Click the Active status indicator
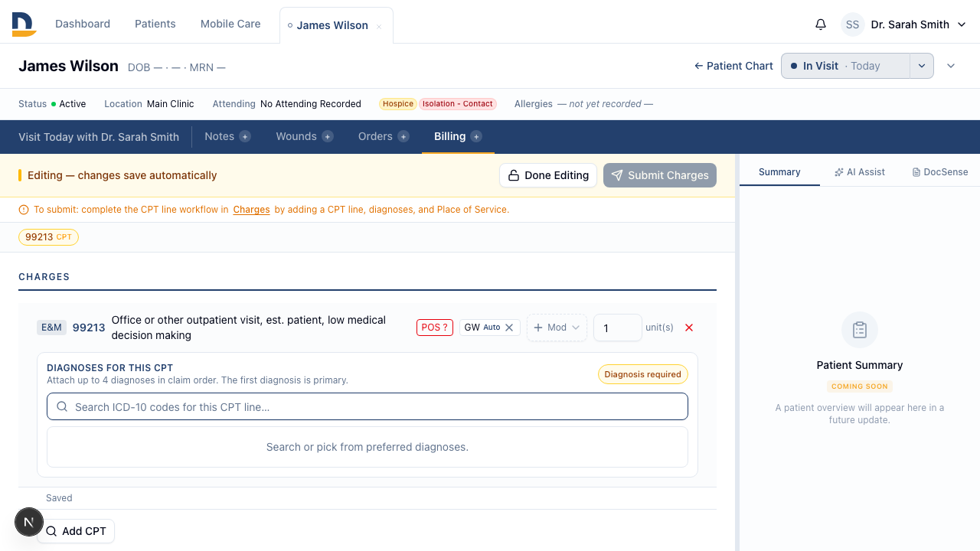This screenshot has height=551, width=980. 69,104
